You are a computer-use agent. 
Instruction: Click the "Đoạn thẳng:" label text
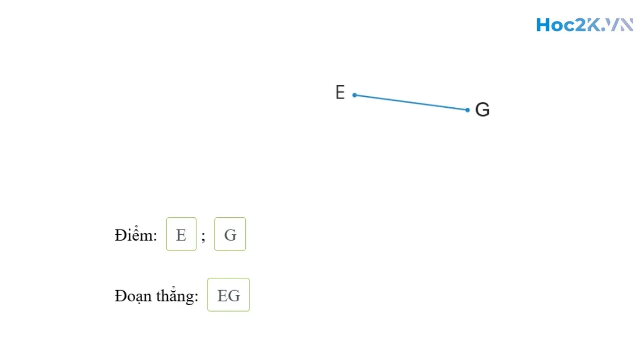pos(156,295)
